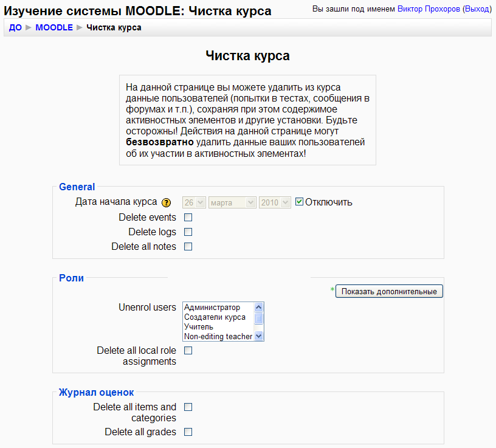Check Delete all items and categories
The width and height of the screenshot is (496, 448).
(188, 407)
